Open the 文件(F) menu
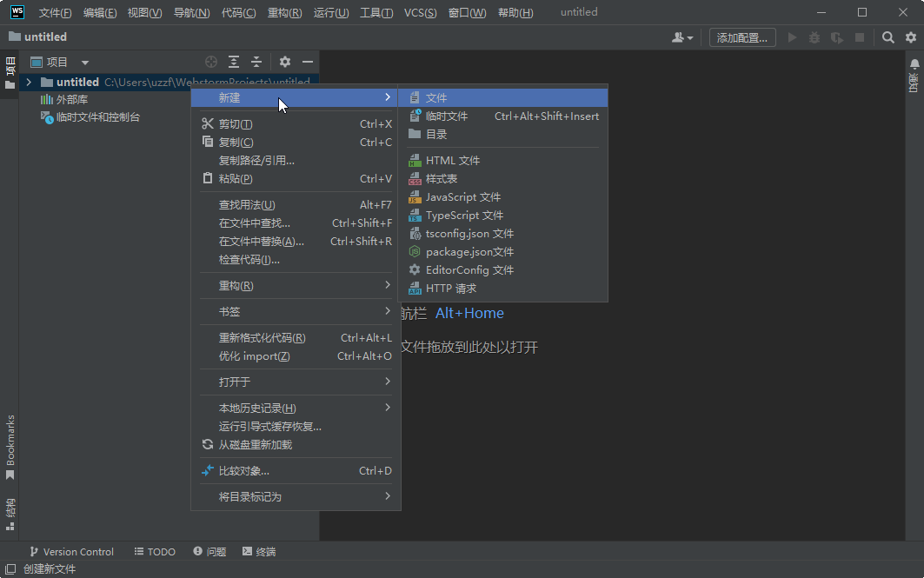This screenshot has height=578, width=924. click(x=55, y=12)
